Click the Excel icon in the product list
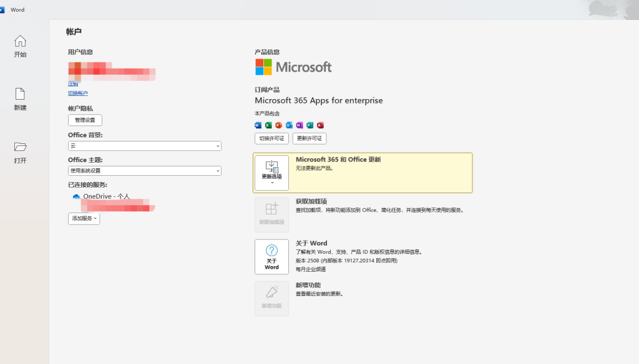Image resolution: width=639 pixels, height=364 pixels. [x=268, y=125]
